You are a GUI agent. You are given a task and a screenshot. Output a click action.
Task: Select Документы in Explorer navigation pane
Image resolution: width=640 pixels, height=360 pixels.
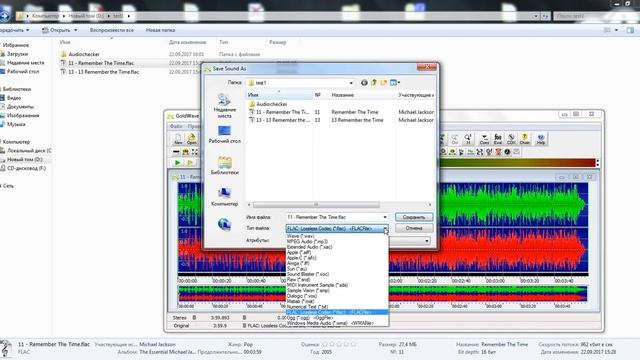(20, 107)
